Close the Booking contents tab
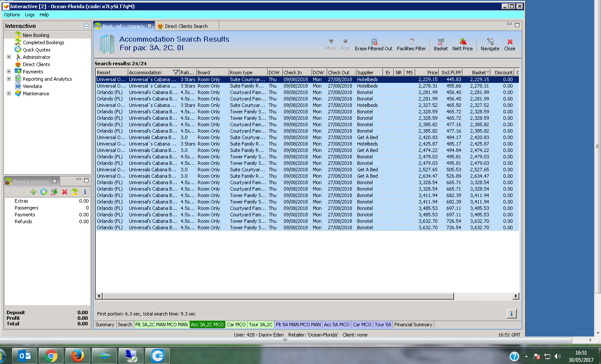The image size is (601, 364). pos(55,181)
